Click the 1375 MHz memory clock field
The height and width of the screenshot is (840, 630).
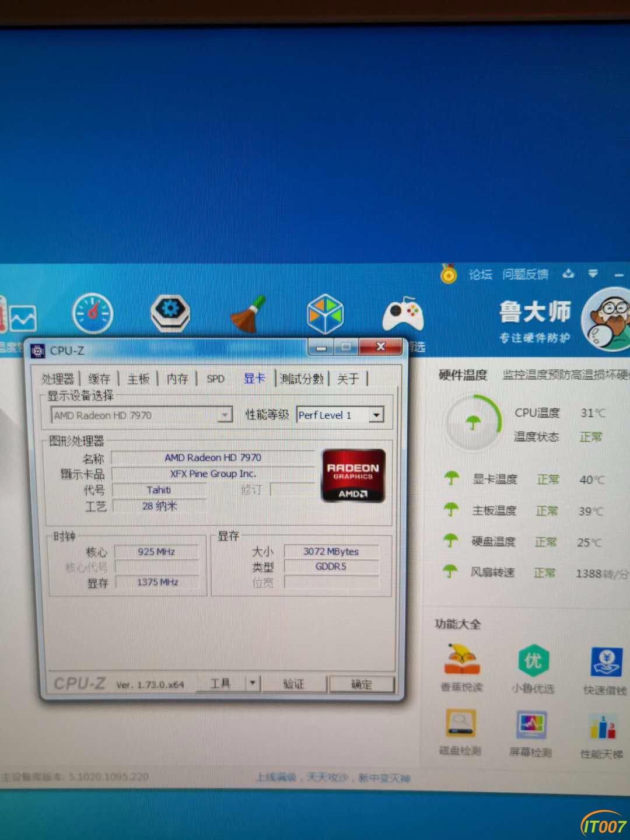tap(157, 582)
